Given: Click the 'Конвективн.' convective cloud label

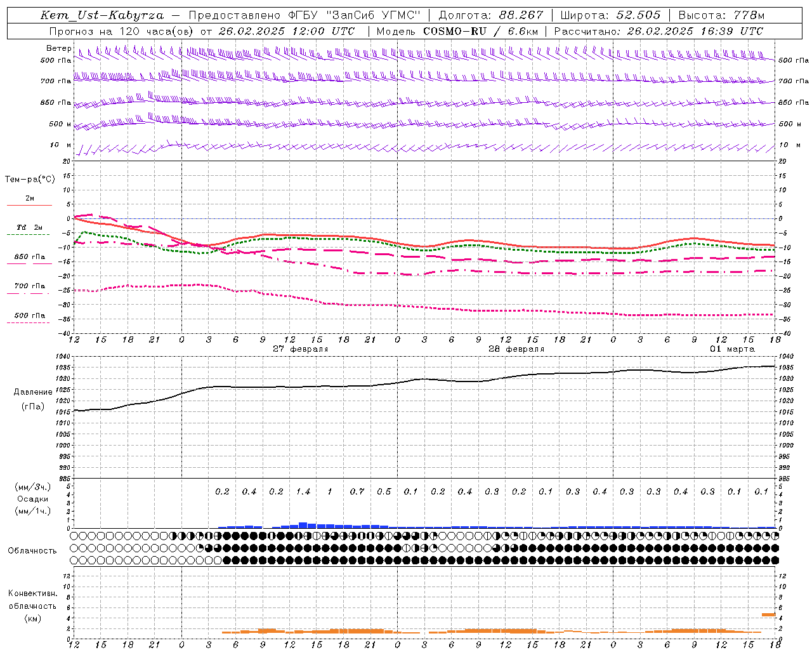Looking at the screenshot, I should click(32, 594).
